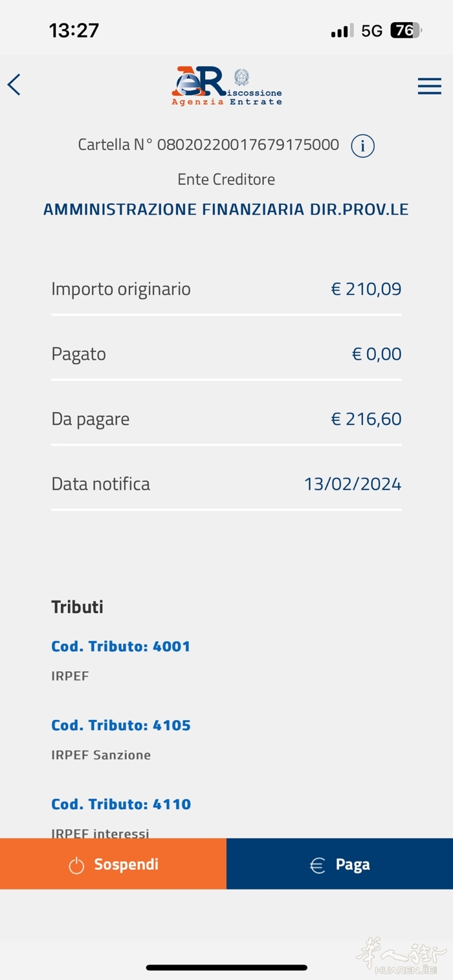Tap the cartella number text
453x980 pixels.
coord(208,145)
